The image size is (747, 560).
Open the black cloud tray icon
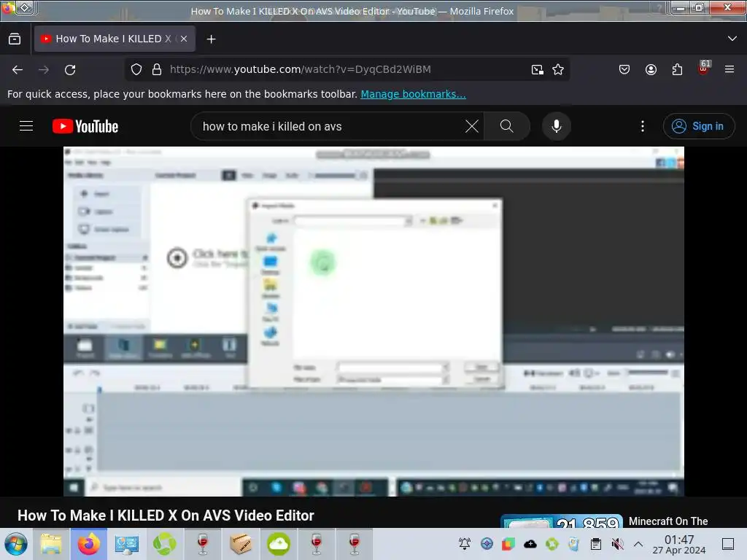[x=530, y=544]
